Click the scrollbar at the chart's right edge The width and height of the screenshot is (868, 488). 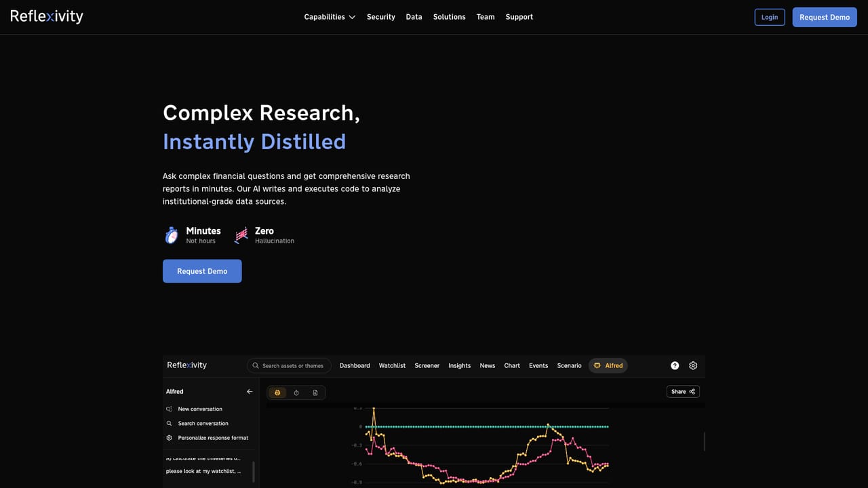pyautogui.click(x=705, y=441)
